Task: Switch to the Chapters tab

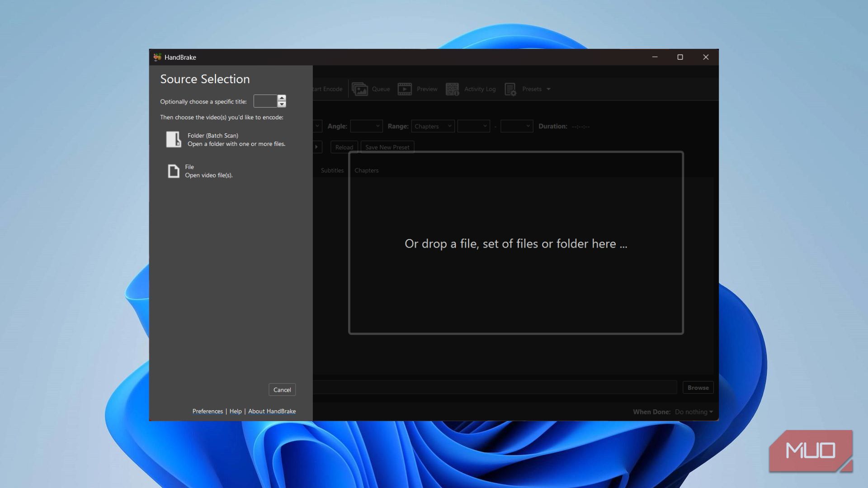Action: [x=367, y=170]
